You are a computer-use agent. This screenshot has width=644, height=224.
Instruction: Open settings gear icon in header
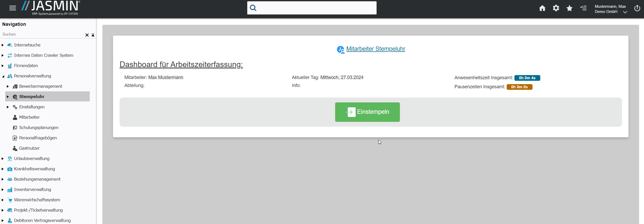tap(556, 8)
